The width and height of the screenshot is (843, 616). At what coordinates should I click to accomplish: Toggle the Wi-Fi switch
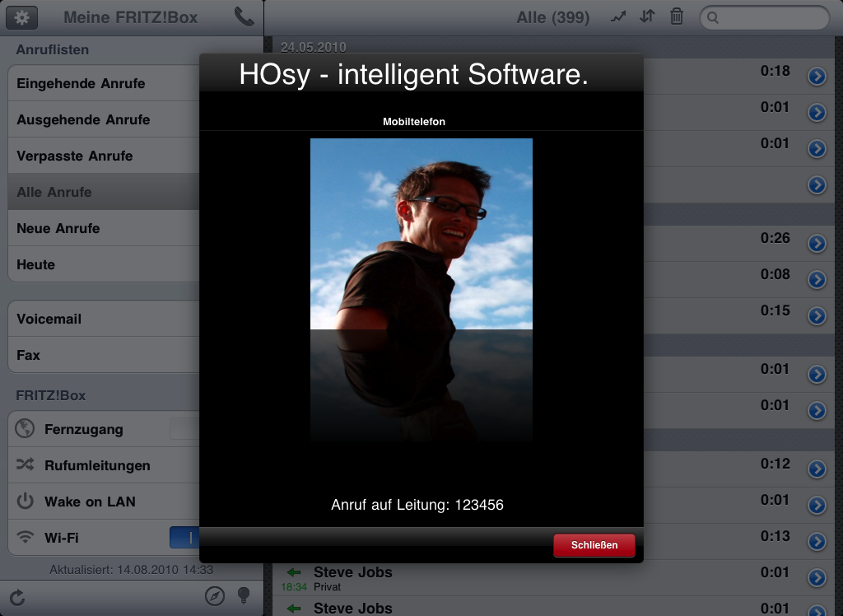tap(184, 538)
